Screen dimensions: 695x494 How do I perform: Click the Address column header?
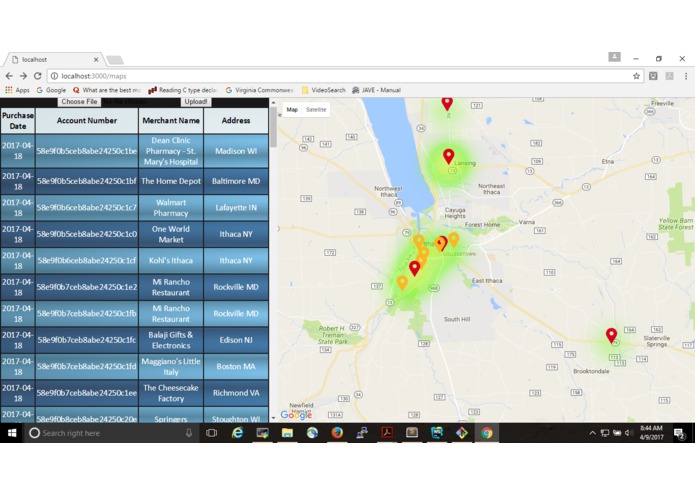point(236,121)
